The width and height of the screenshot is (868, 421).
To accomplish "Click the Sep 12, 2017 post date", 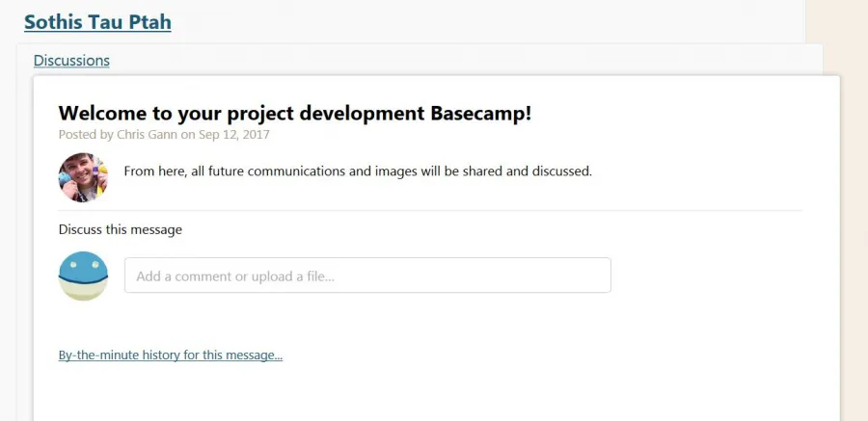I will tap(234, 135).
